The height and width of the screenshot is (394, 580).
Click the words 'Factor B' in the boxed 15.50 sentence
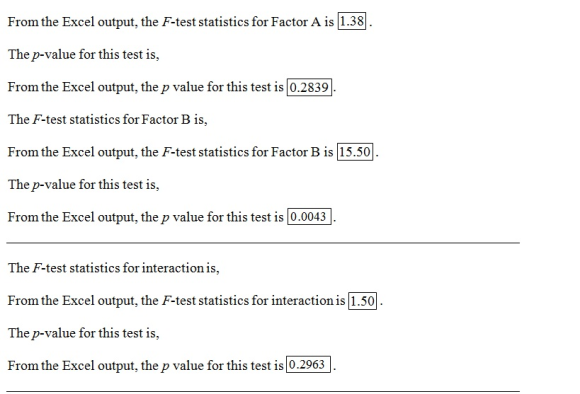(295, 152)
